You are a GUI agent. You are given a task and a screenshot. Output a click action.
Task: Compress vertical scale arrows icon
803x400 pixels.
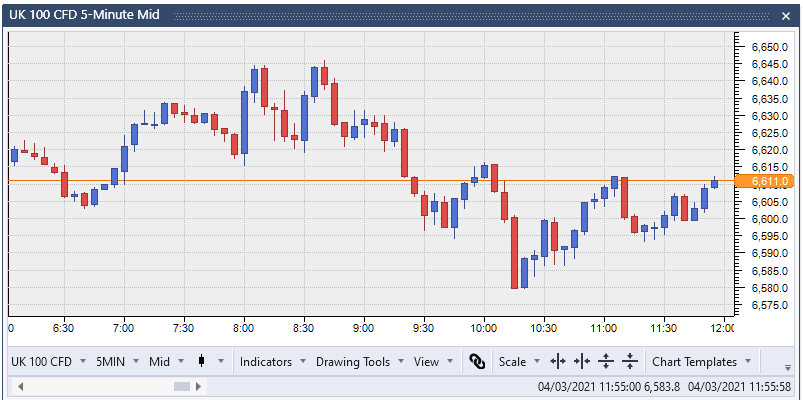[x=630, y=362]
